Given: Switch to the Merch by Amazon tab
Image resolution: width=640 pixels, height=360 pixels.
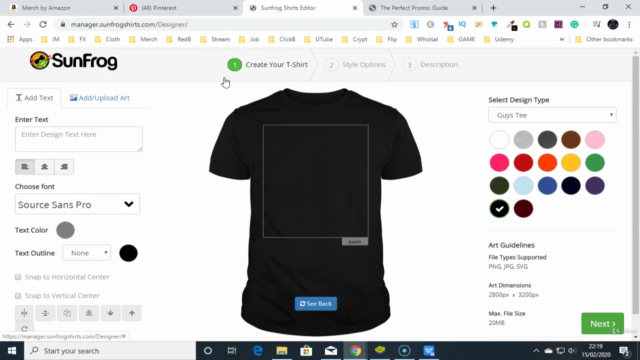Looking at the screenshot, I should coord(64,8).
